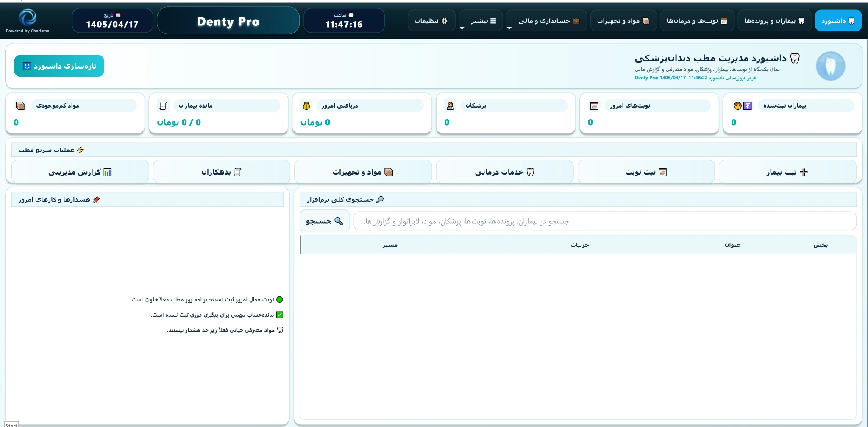Click the date "1405/04/17" in the top bar
868x427 pixels.
(x=112, y=24)
